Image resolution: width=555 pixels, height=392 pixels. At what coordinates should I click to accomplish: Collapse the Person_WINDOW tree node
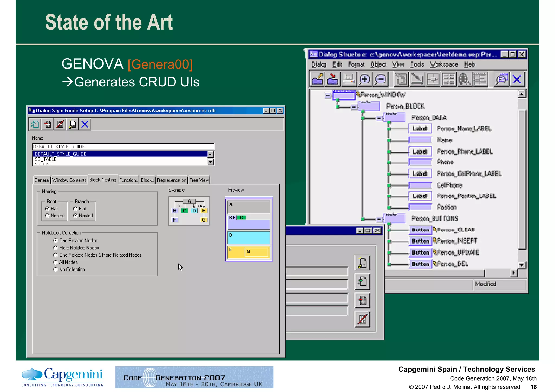point(328,96)
